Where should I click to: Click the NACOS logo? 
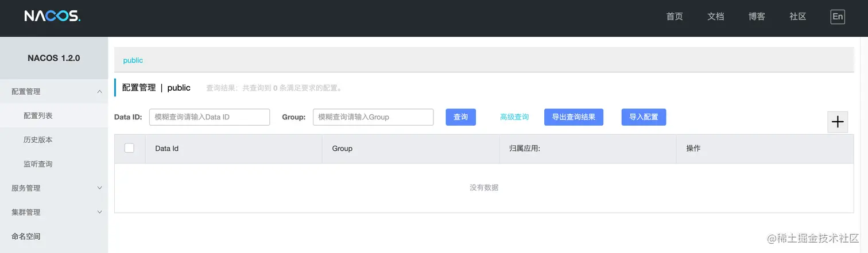[52, 17]
